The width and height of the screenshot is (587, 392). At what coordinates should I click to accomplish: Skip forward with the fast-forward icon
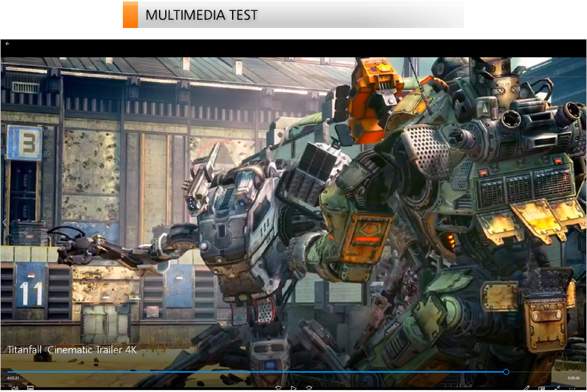click(x=309, y=389)
